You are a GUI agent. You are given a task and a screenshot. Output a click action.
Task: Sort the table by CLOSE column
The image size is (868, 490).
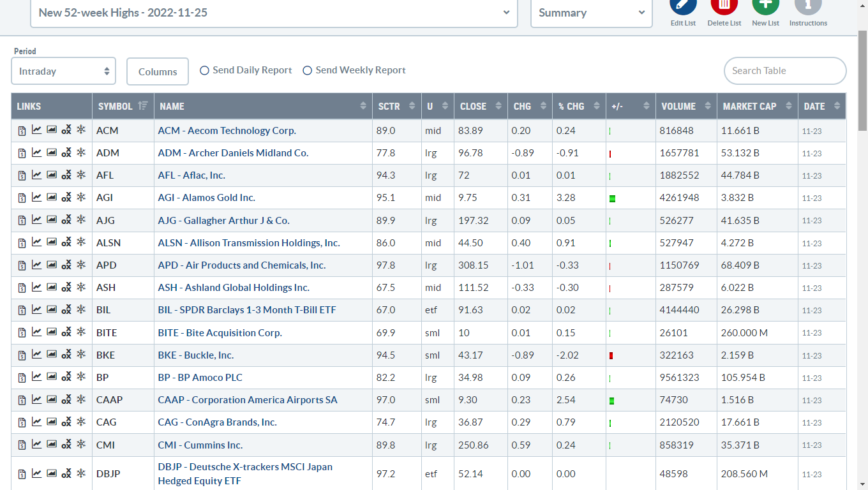(481, 107)
